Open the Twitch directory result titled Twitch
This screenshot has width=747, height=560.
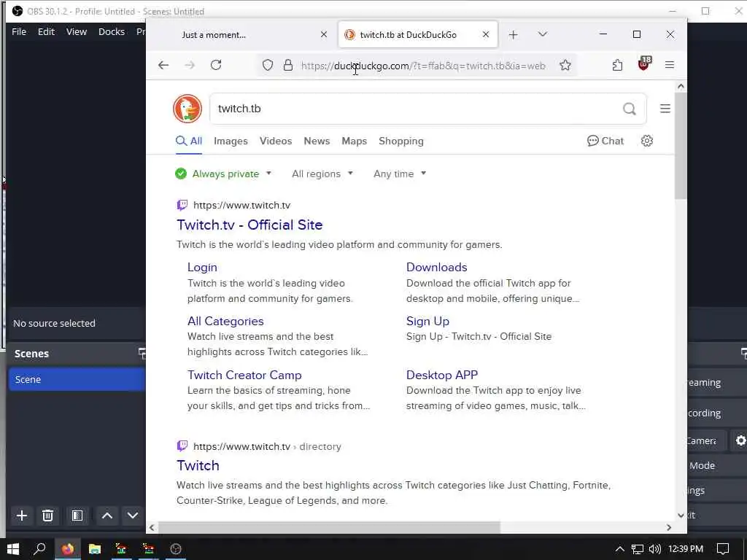pyautogui.click(x=198, y=466)
